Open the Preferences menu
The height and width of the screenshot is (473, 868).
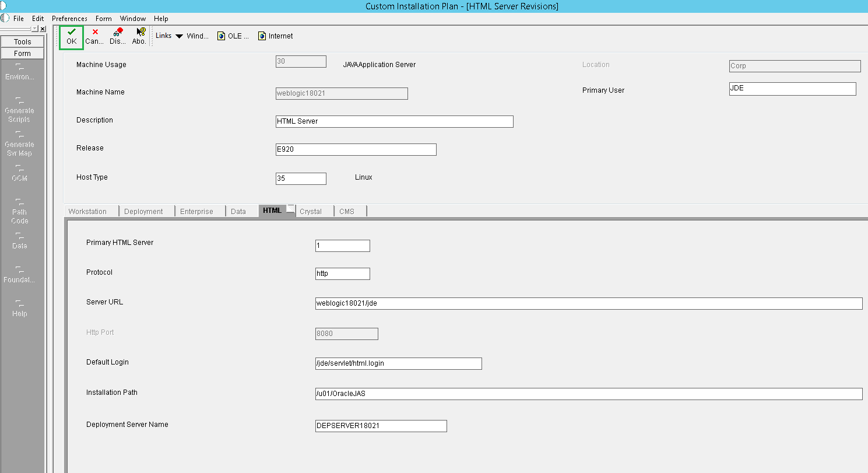[69, 18]
